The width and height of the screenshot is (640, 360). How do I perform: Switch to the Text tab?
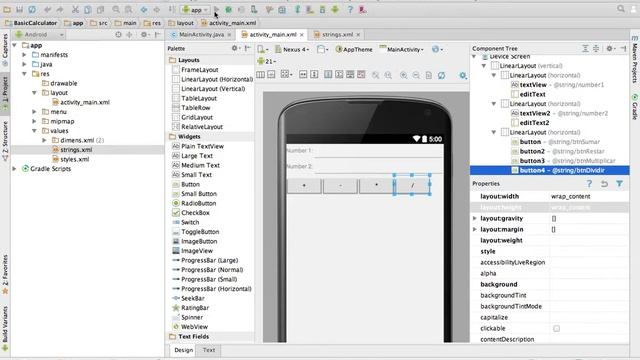tap(209, 350)
